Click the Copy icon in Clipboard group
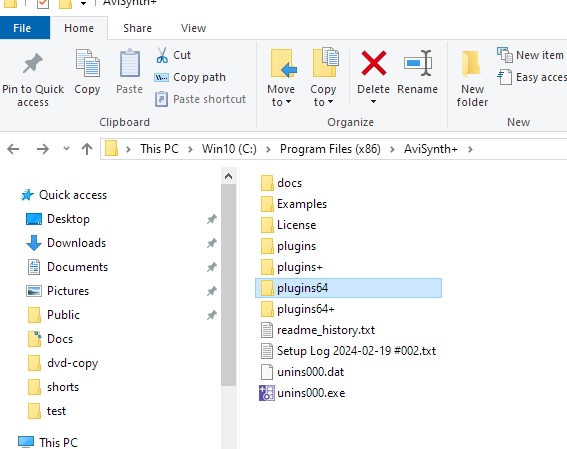 [x=87, y=63]
